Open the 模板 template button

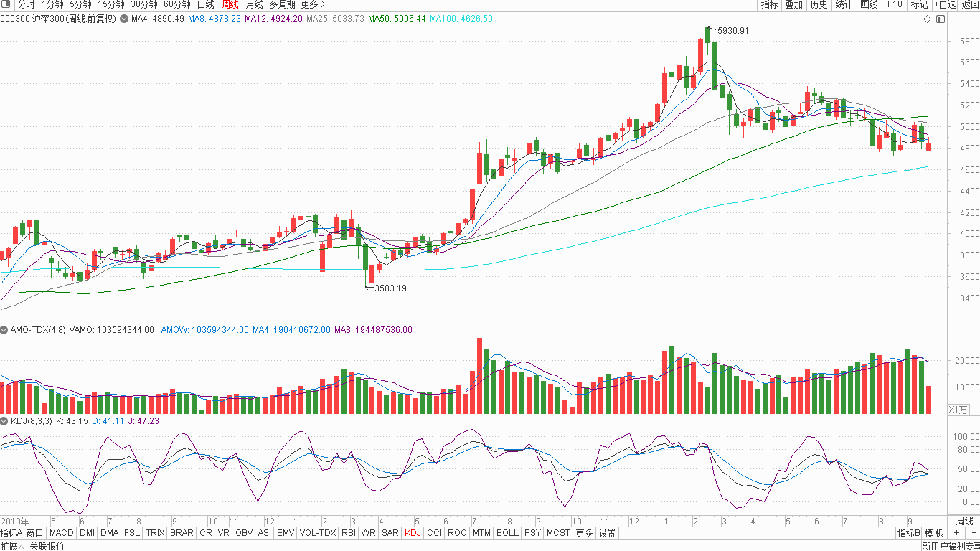coord(935,533)
